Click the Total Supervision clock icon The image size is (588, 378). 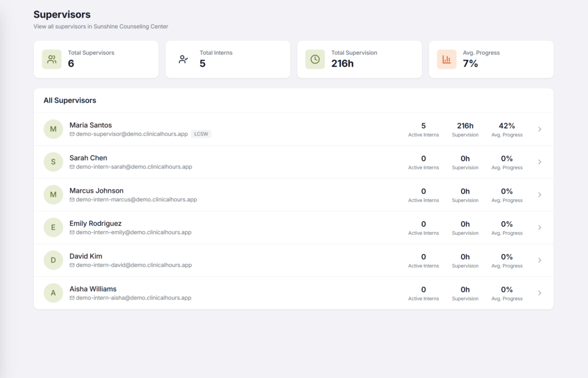(315, 59)
